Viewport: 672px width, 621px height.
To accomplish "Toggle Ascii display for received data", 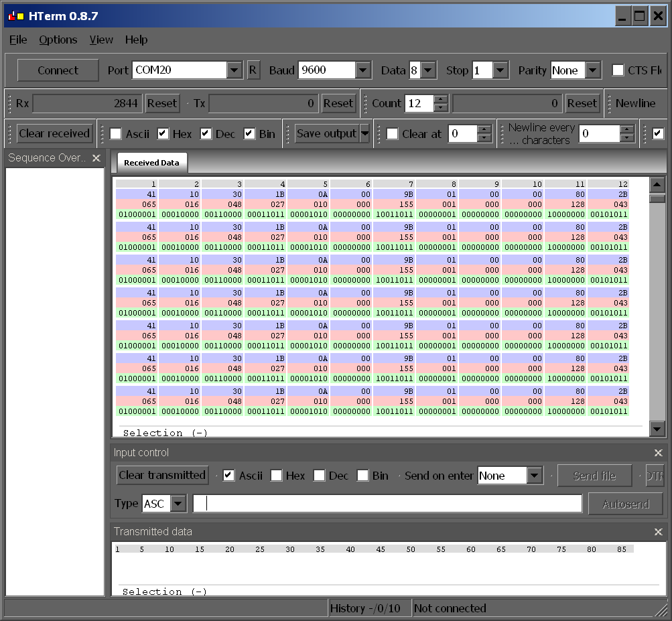I will 116,134.
